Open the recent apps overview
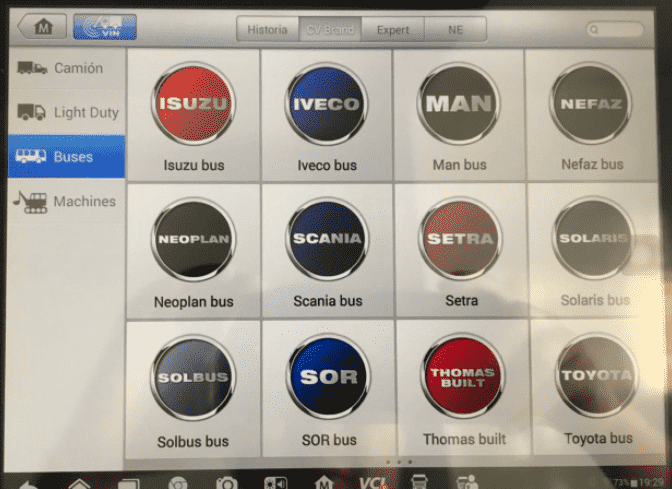The width and height of the screenshot is (672, 489). [129, 484]
